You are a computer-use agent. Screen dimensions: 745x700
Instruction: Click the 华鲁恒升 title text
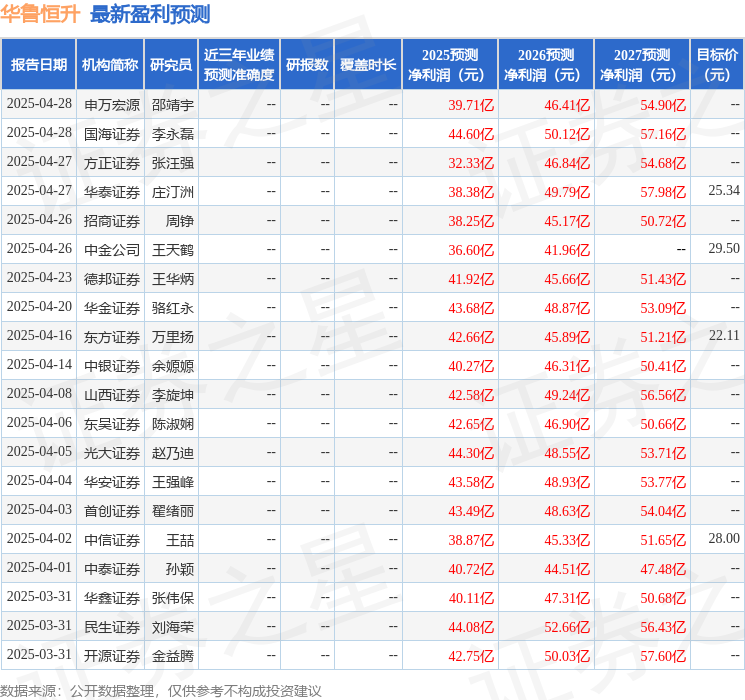40,14
